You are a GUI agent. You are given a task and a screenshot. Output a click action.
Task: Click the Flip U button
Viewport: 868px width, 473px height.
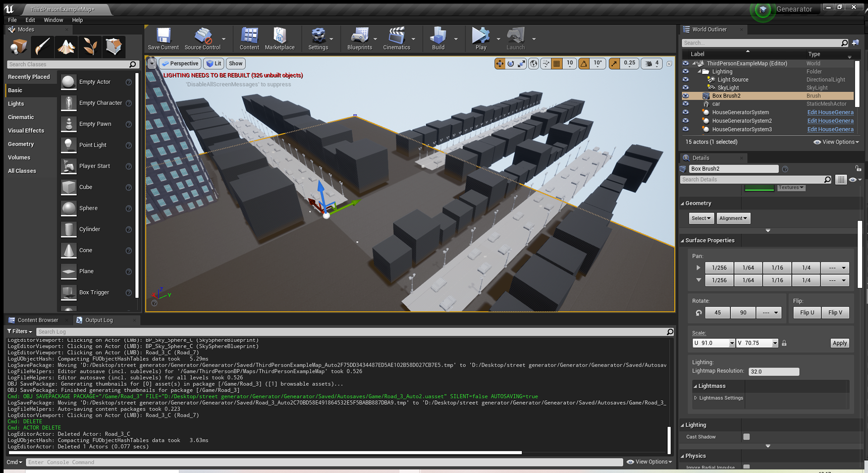pyautogui.click(x=807, y=313)
